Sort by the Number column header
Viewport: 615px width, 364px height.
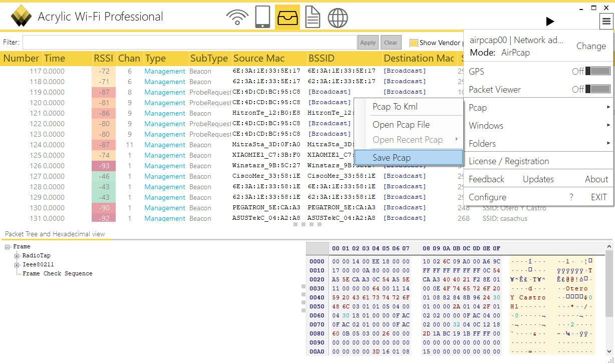pyautogui.click(x=22, y=59)
